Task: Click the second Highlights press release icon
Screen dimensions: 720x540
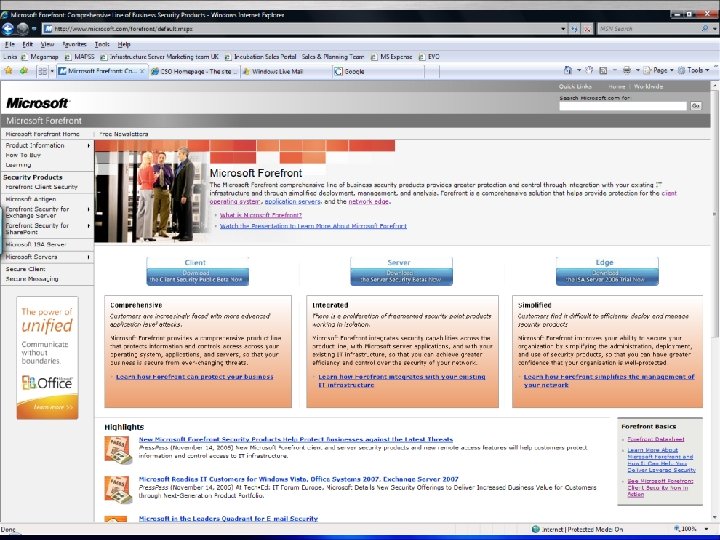Action: (118, 489)
